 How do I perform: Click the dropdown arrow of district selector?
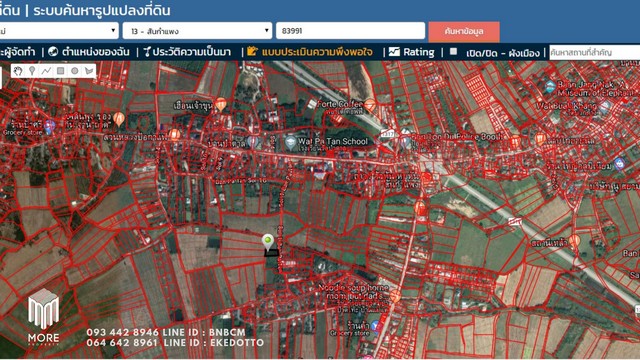coord(267,31)
